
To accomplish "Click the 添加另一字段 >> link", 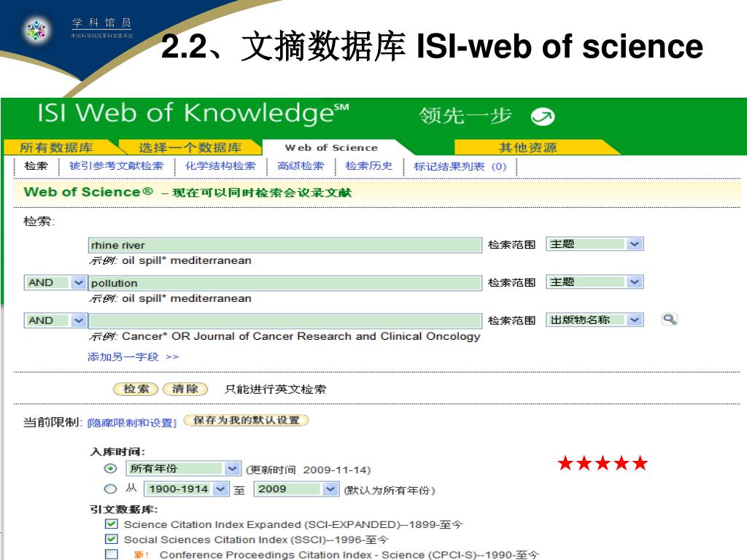I will click(133, 357).
